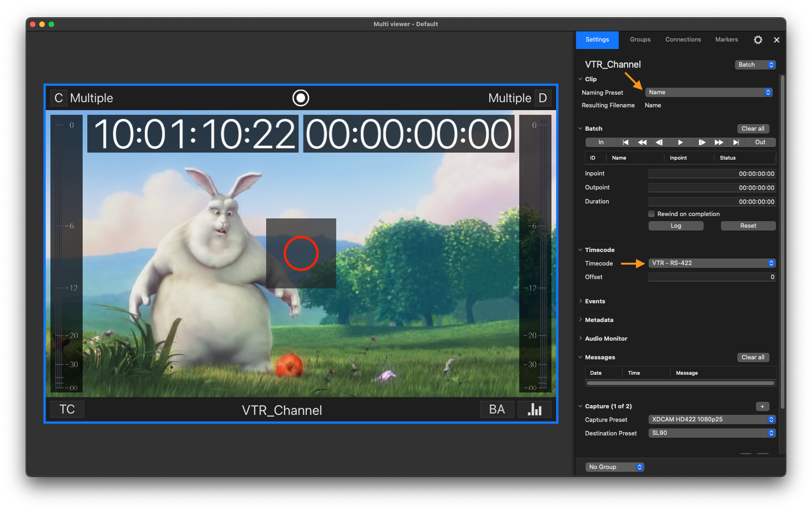The image size is (812, 511).
Task: Switch to the Connections tab
Action: click(x=683, y=40)
